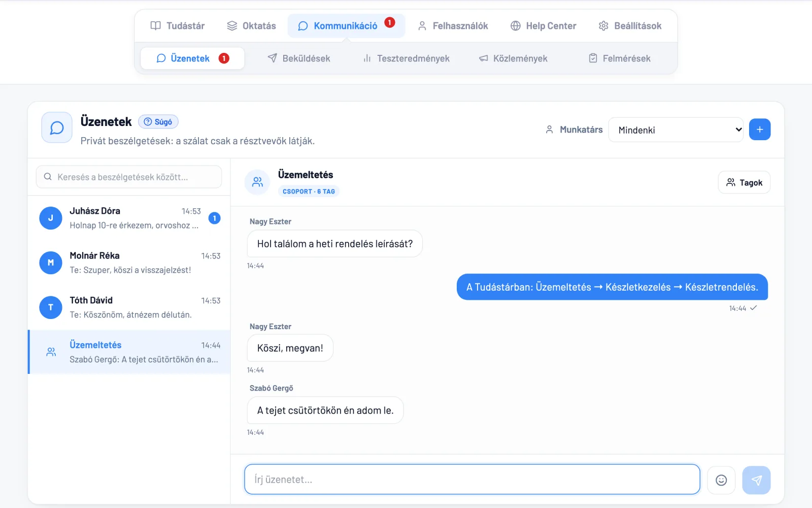The image size is (812, 508).
Task: Open the Oktatás menu
Action: click(x=252, y=26)
